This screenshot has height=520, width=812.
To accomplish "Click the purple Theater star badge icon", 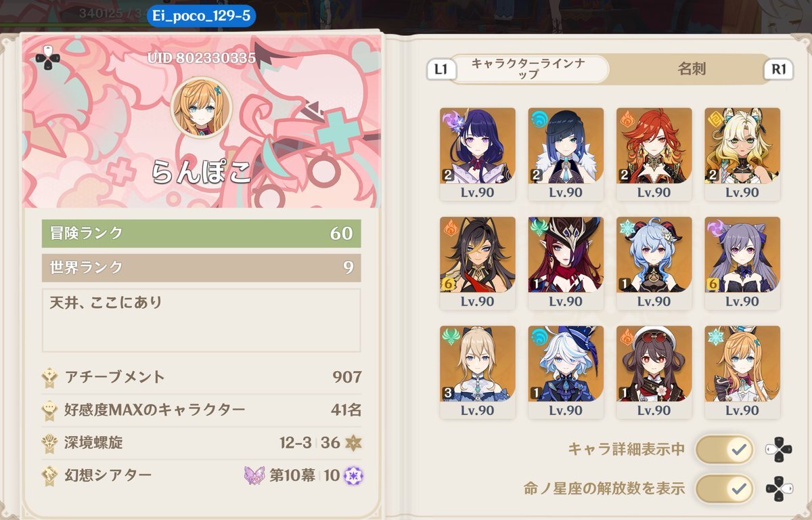I will coord(353,475).
